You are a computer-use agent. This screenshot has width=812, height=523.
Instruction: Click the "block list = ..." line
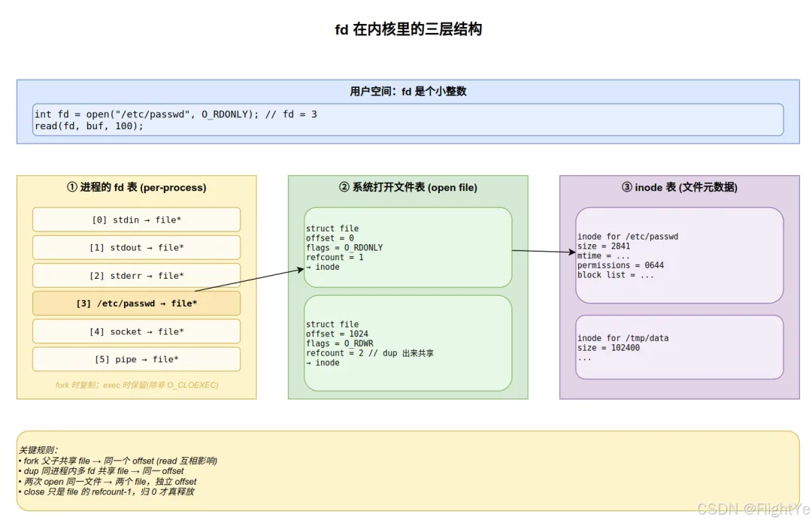click(x=616, y=275)
